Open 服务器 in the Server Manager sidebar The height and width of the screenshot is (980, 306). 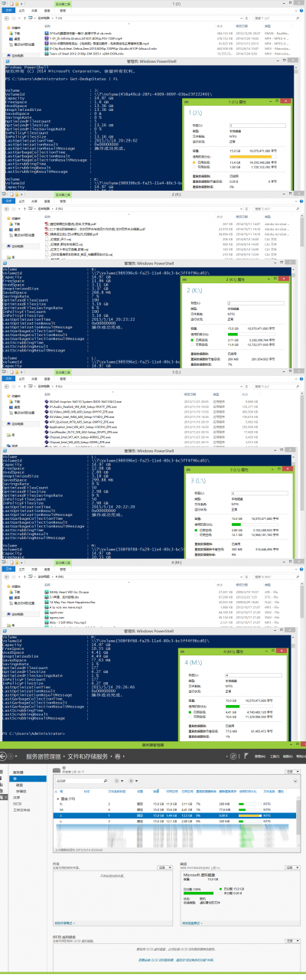[x=18, y=772]
